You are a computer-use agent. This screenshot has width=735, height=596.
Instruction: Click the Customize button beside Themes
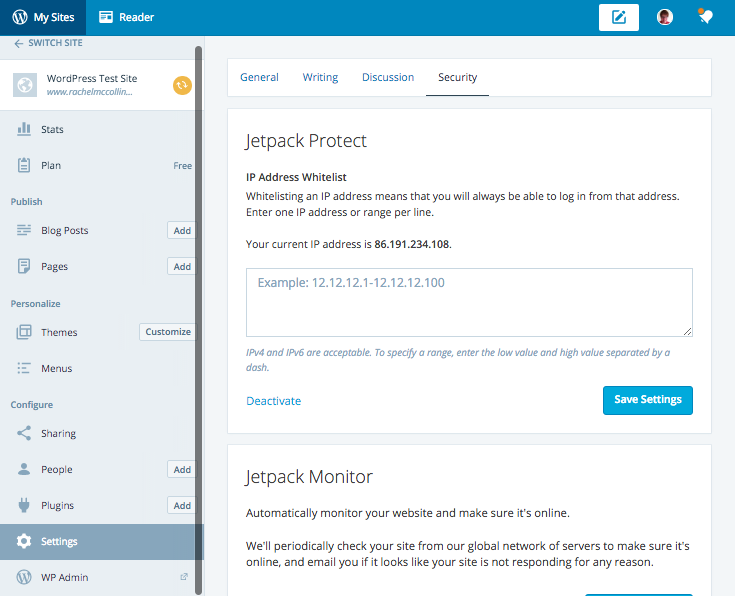(x=168, y=332)
